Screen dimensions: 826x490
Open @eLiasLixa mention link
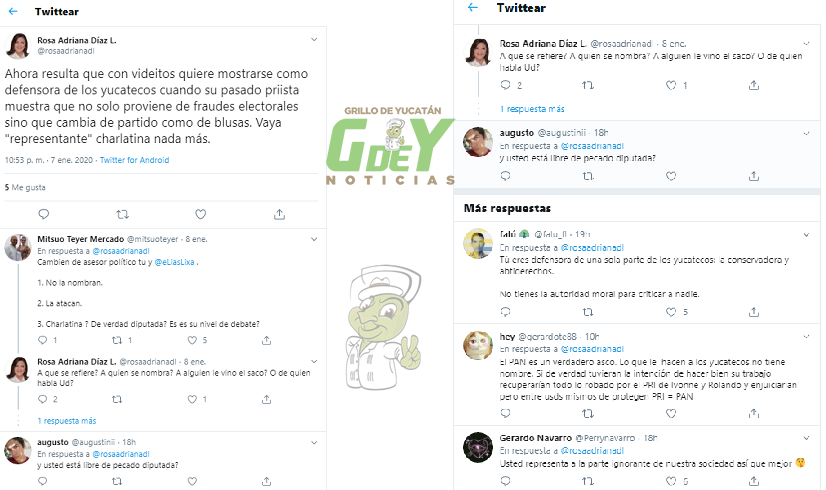(x=174, y=262)
